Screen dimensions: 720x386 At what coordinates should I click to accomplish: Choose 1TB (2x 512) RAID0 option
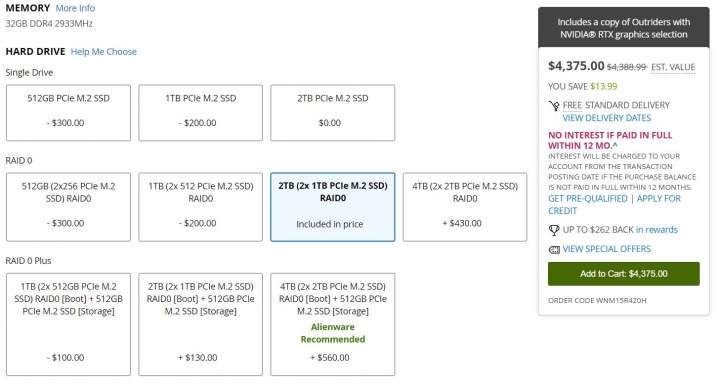(x=201, y=207)
